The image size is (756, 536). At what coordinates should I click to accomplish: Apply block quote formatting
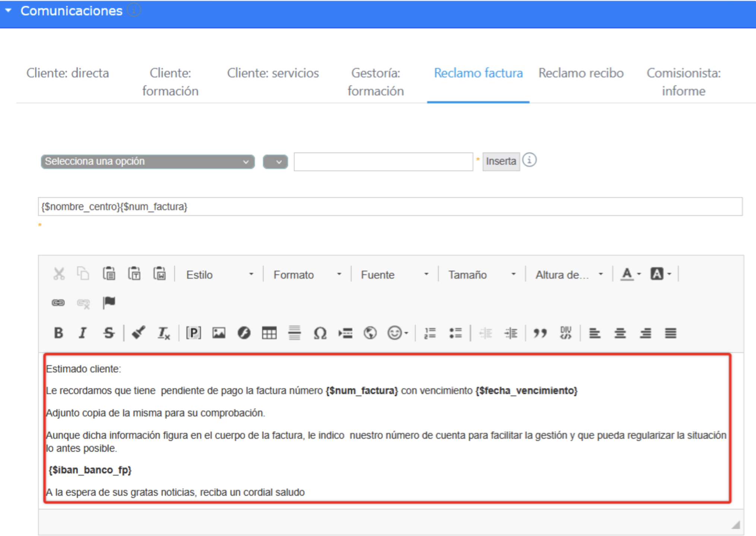pos(540,333)
